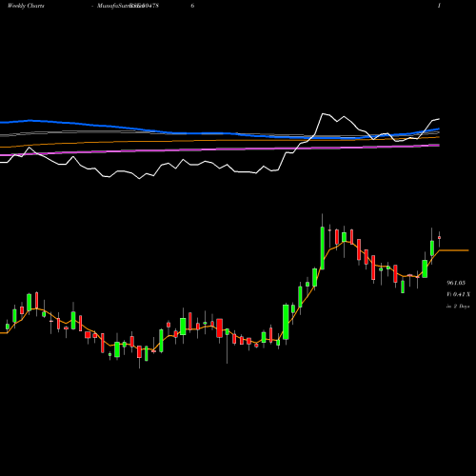Click the peak of the white indicator line

click(x=323, y=113)
